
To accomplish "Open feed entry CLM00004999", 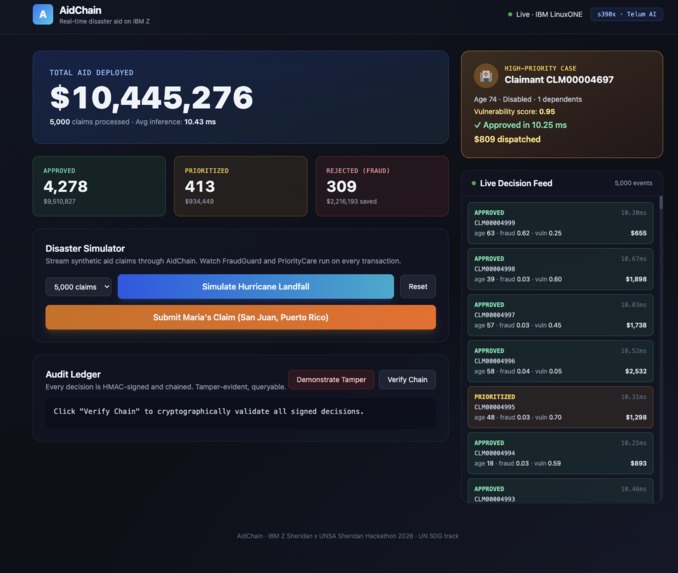I will pos(560,223).
